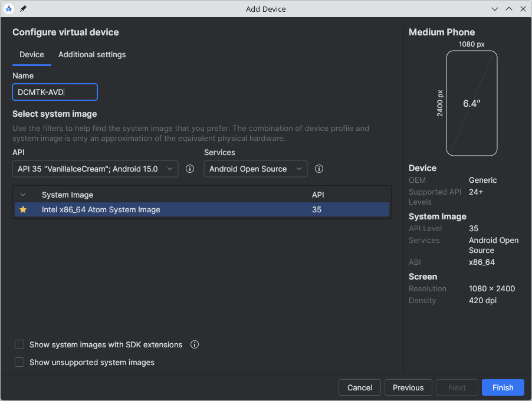Switch to the Additional settings tab

click(92, 54)
